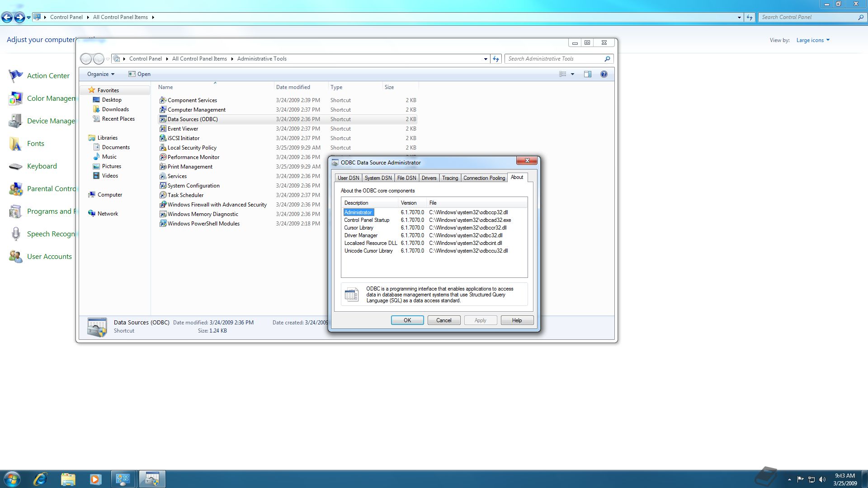Open the Event Viewer shortcut icon

[163, 129]
